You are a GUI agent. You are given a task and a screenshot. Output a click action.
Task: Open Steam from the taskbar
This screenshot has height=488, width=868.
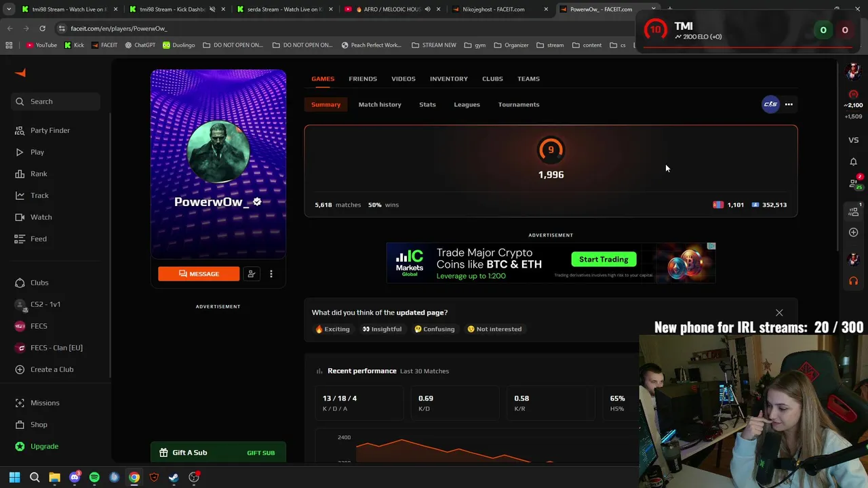point(174,477)
